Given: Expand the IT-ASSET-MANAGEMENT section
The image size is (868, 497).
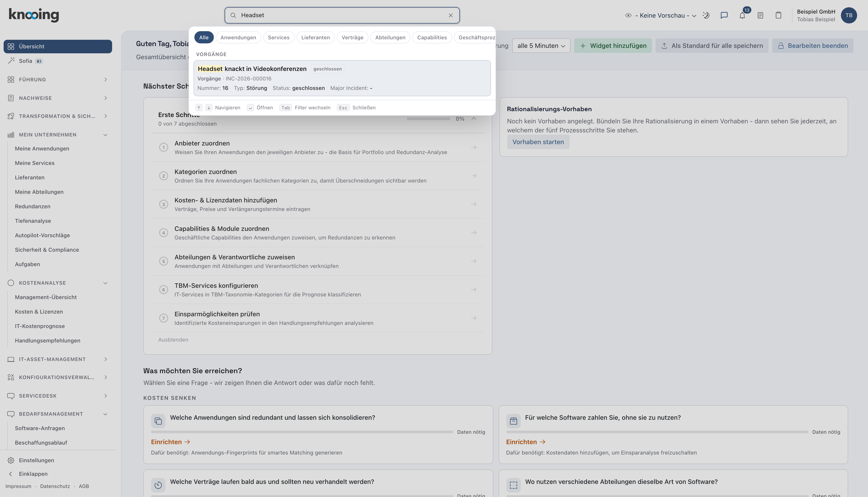Looking at the screenshot, I should point(58,359).
